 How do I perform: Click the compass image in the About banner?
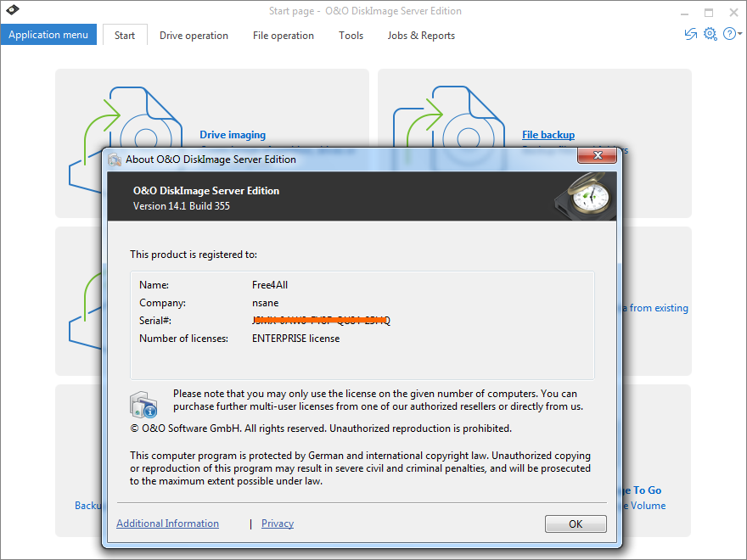586,196
